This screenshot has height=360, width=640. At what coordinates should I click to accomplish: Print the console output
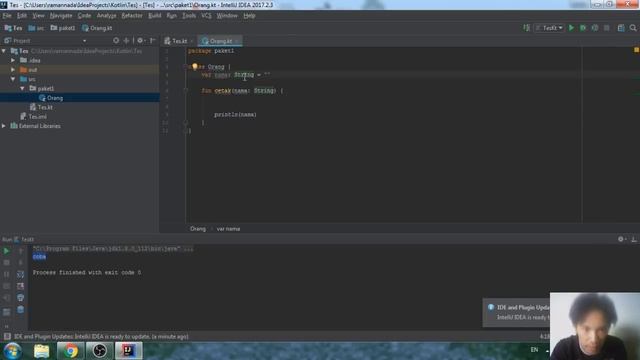[20, 298]
